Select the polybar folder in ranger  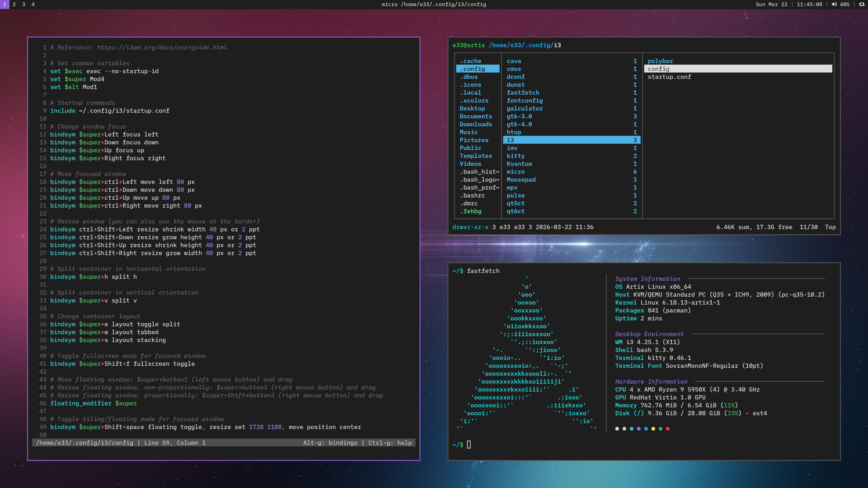(660, 61)
